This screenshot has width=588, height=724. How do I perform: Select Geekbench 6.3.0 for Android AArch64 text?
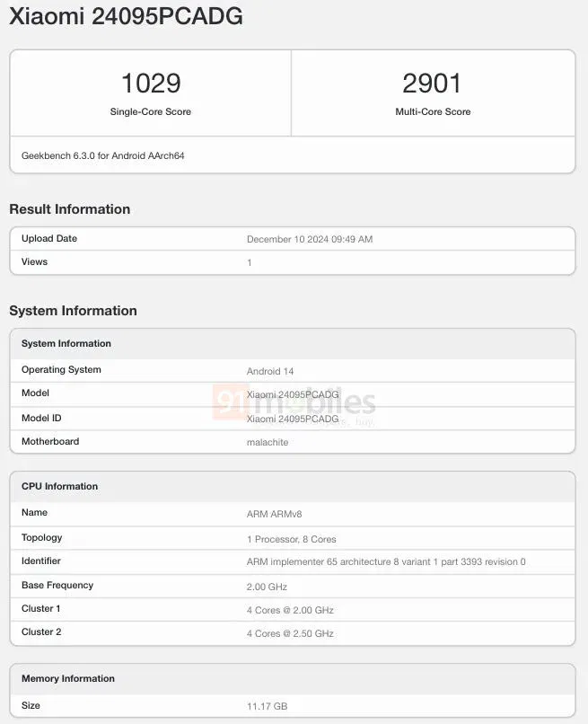(103, 155)
